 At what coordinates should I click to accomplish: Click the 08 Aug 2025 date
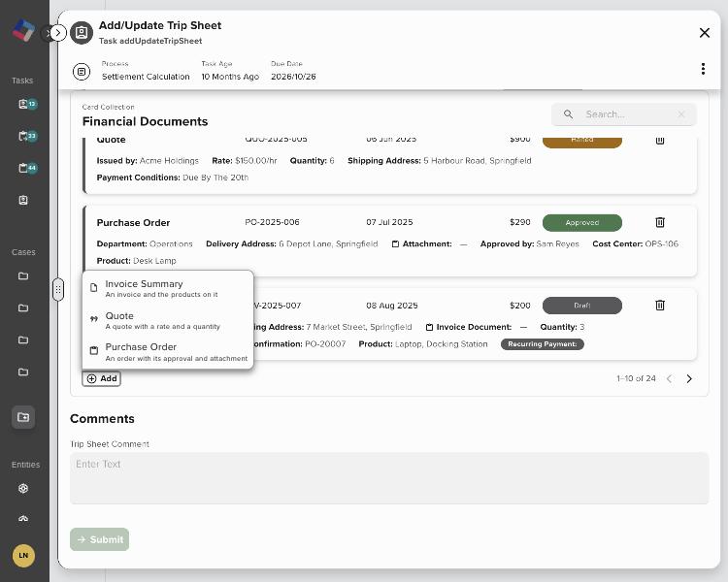pos(392,306)
